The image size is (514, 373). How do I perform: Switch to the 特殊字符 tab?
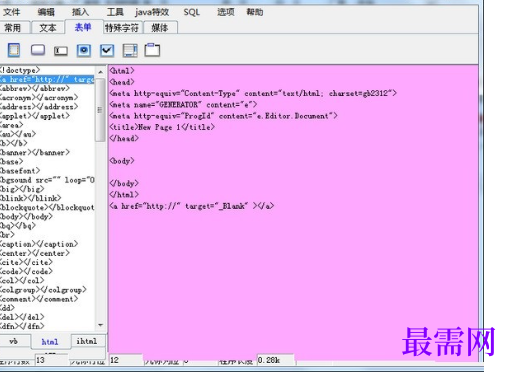pos(122,28)
